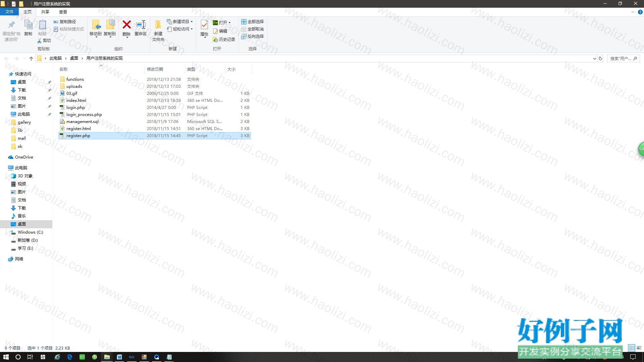
Task: Switch to the 查看 View ribbon tab
Action: tap(63, 12)
